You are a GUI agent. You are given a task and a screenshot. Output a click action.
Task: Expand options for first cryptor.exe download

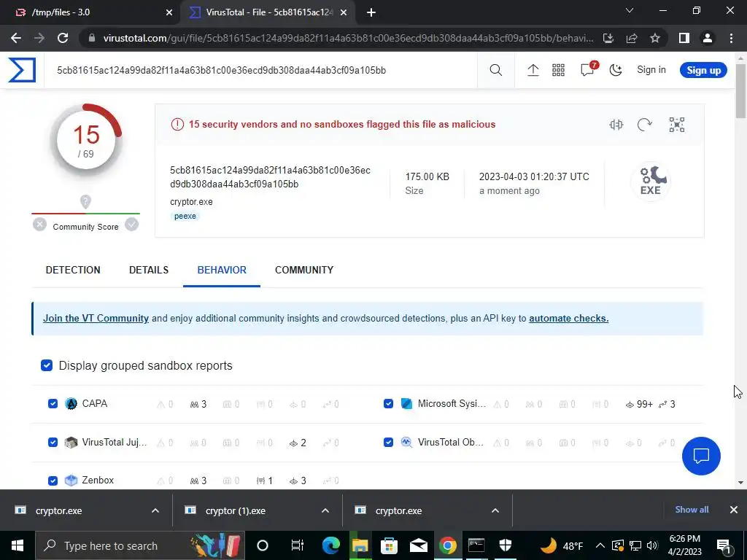[155, 510]
